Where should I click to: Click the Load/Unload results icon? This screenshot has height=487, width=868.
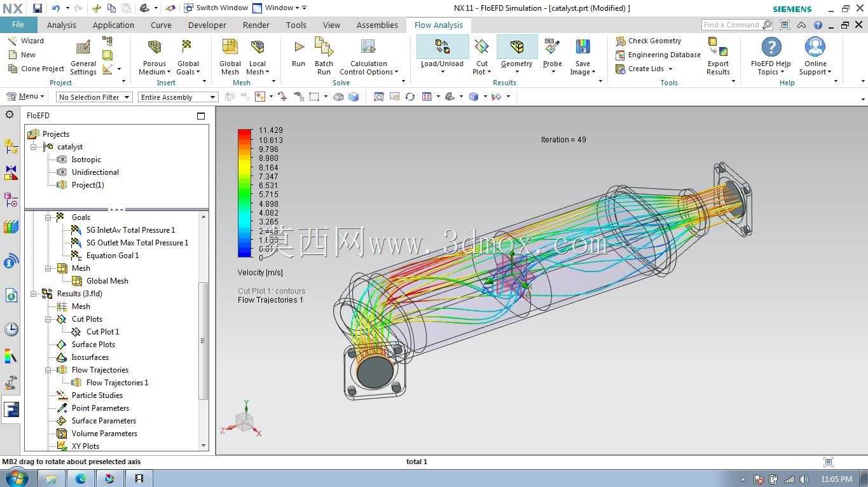tap(442, 46)
